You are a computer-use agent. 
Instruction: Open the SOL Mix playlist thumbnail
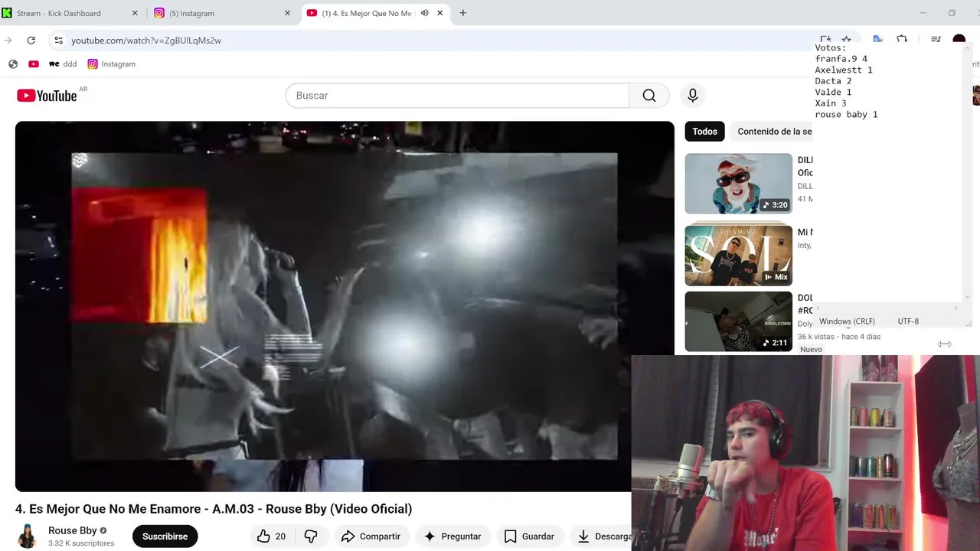(x=739, y=255)
